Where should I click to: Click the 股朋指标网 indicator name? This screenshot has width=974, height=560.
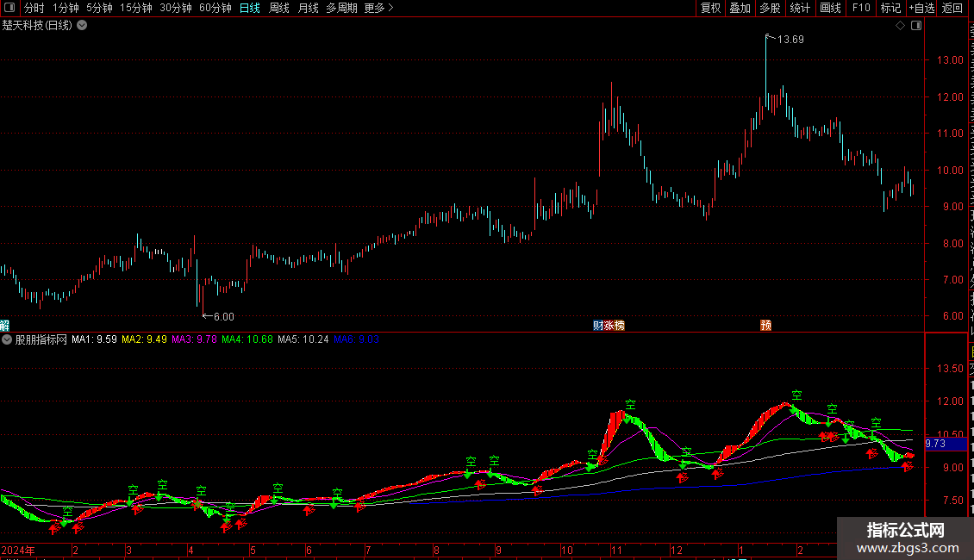click(41, 339)
